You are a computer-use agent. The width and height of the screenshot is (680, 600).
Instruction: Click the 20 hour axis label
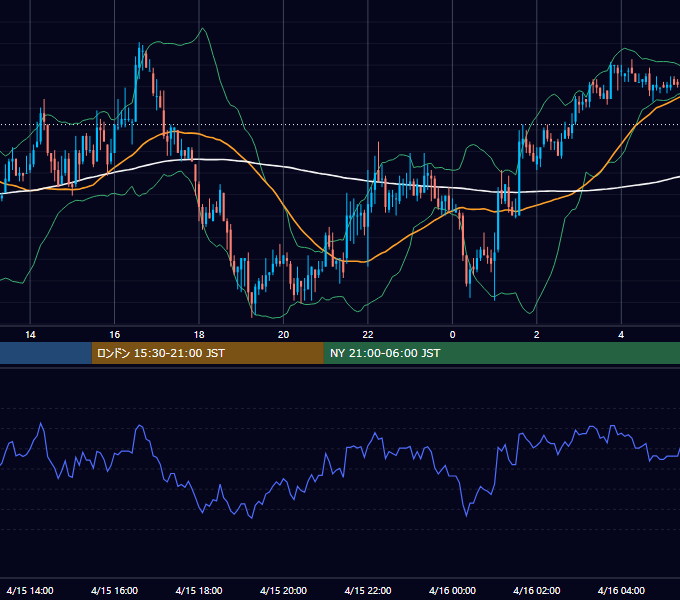pyautogui.click(x=283, y=335)
